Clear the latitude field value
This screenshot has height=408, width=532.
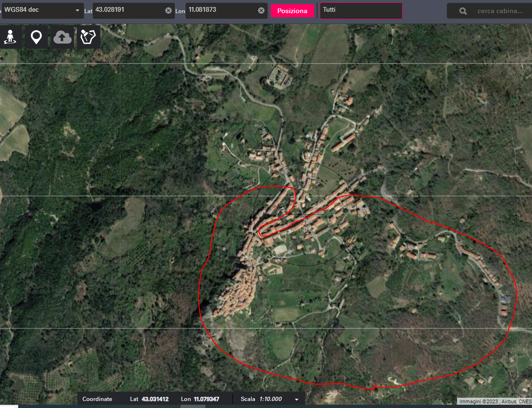click(168, 10)
